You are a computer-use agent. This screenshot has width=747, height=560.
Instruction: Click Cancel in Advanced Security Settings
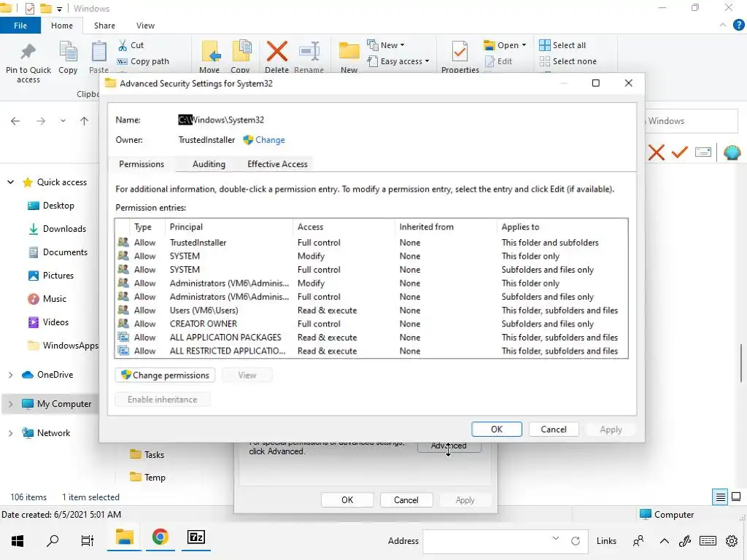554,429
